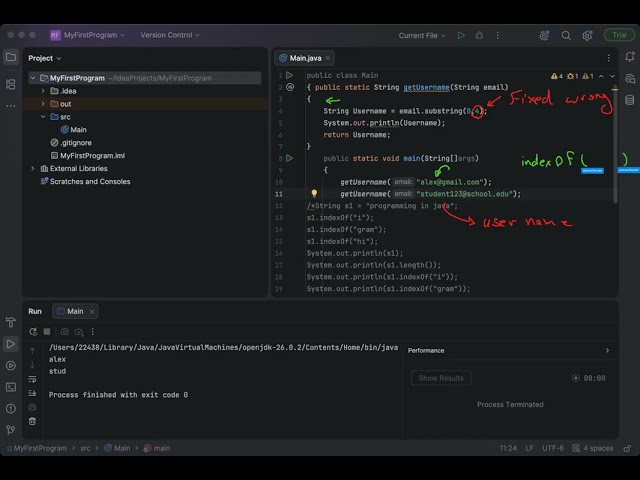The image size is (640, 480).
Task: Expand the Performance panel chevron
Action: (607, 351)
